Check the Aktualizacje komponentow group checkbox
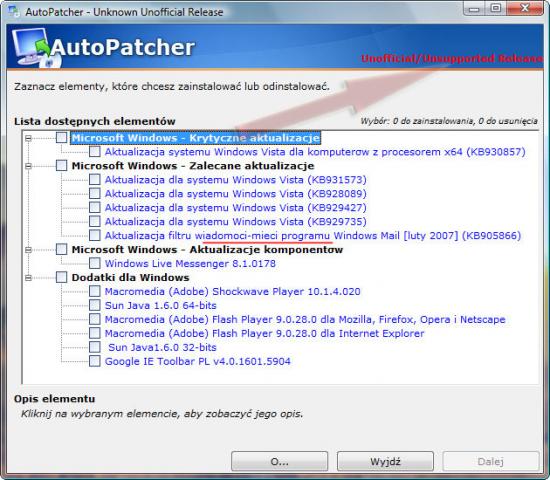This screenshot has height=480, width=550. tap(61, 249)
